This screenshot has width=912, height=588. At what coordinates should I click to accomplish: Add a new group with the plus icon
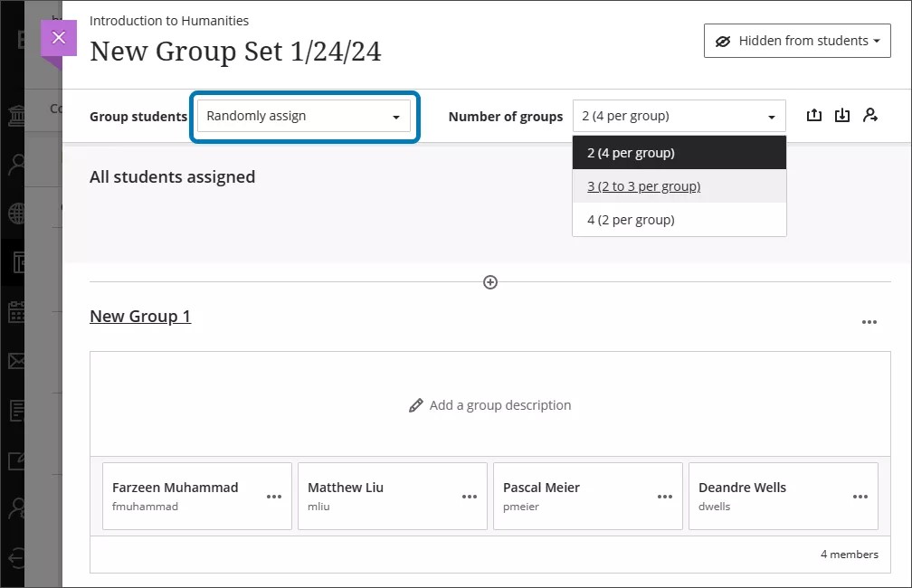point(489,281)
